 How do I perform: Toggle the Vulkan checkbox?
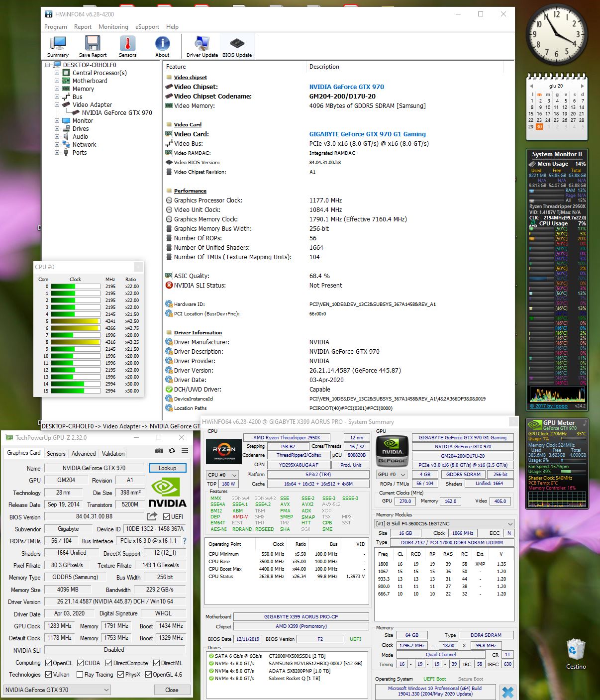pos(48,675)
